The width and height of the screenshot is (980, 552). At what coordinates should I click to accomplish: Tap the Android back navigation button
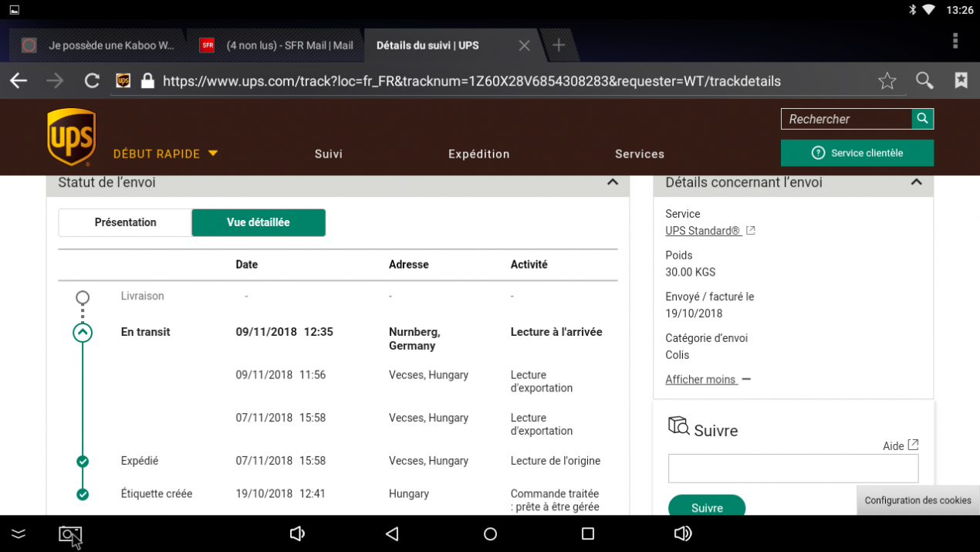tap(392, 533)
